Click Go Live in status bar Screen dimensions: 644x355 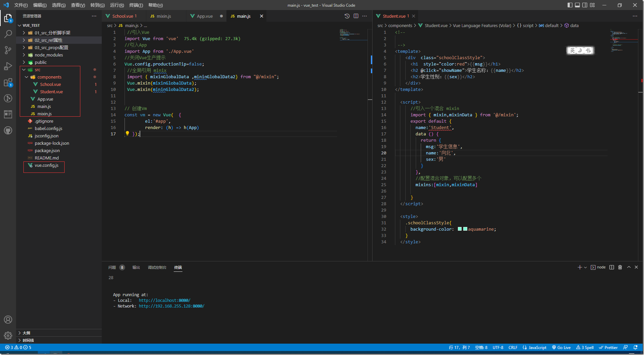pos(561,348)
